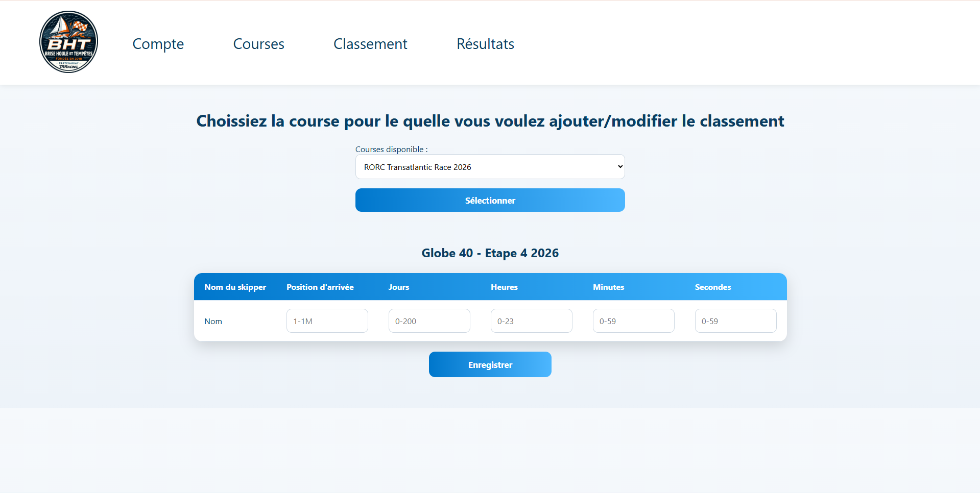The image size is (980, 493).
Task: Expand the Courses disponible race dropdown
Action: click(490, 167)
